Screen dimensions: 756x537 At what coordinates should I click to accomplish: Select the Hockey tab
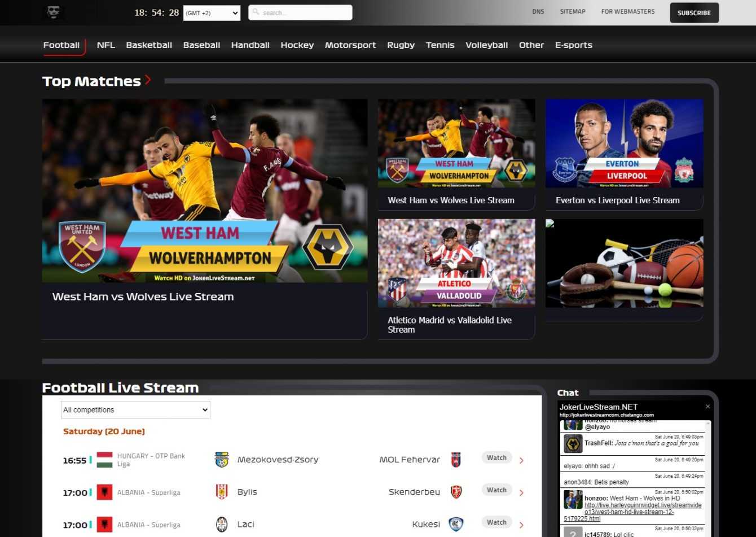(x=297, y=45)
